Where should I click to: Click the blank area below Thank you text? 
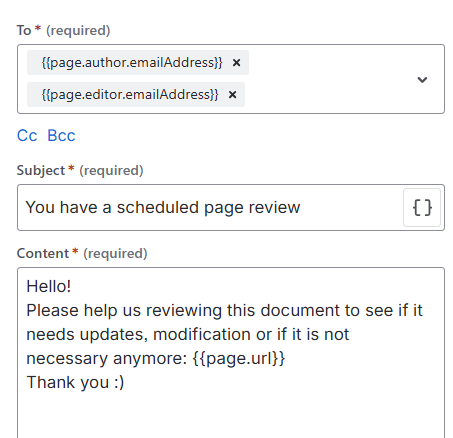click(231, 415)
